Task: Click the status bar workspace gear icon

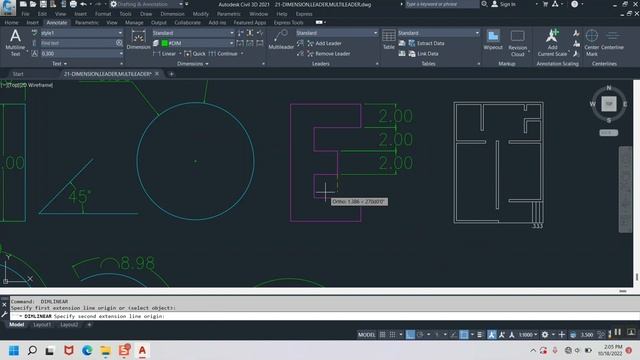Action: pyautogui.click(x=545, y=335)
